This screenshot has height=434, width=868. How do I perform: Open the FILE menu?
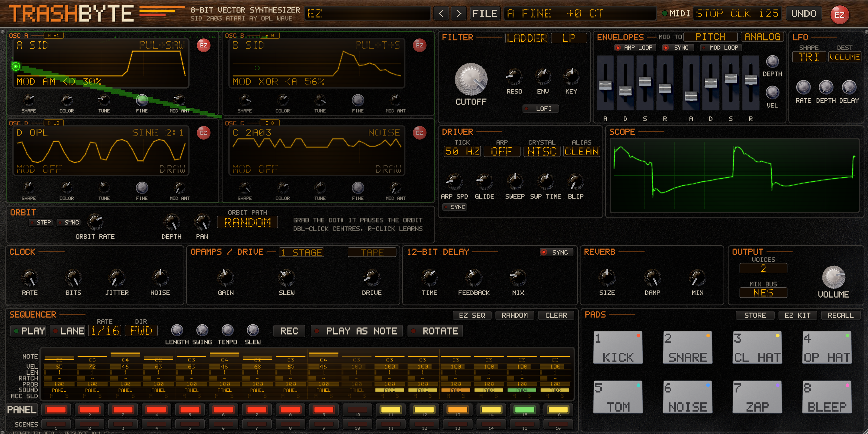pyautogui.click(x=485, y=14)
